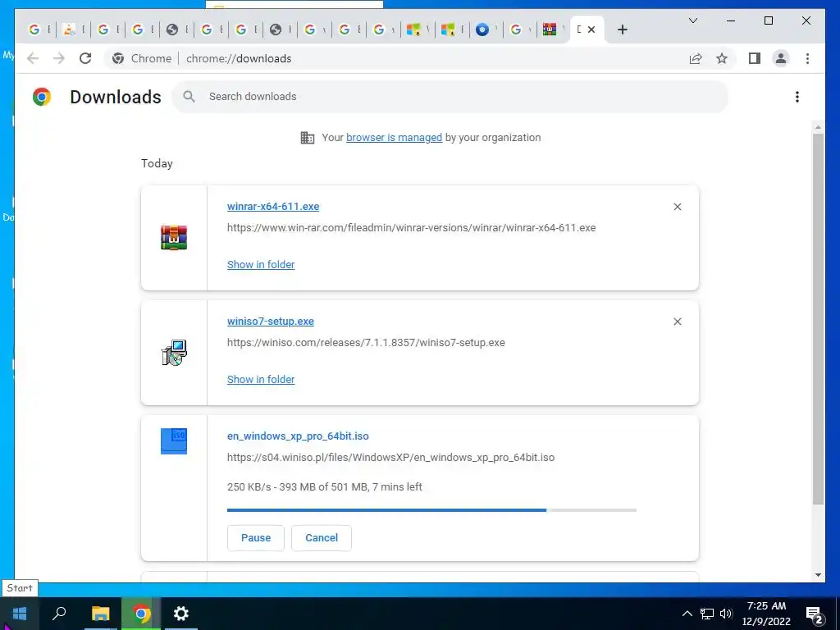Focus the chrome://downloads address bar
The image size is (840, 630).
click(239, 58)
